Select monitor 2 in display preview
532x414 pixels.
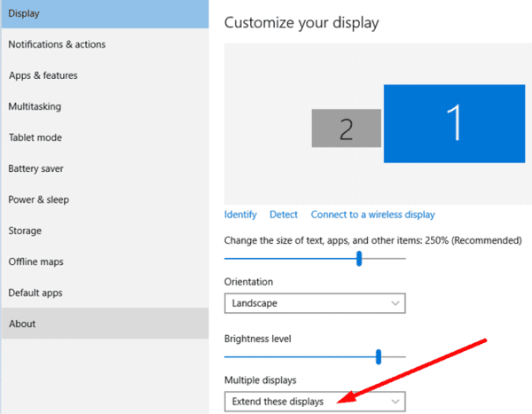[347, 129]
